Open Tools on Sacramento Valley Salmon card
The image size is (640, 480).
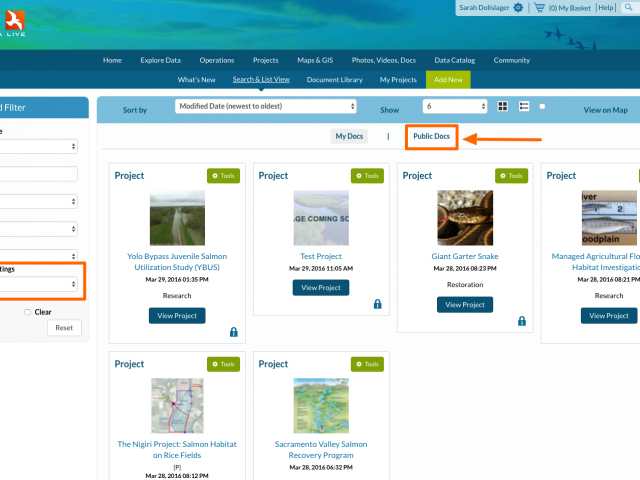tap(367, 364)
